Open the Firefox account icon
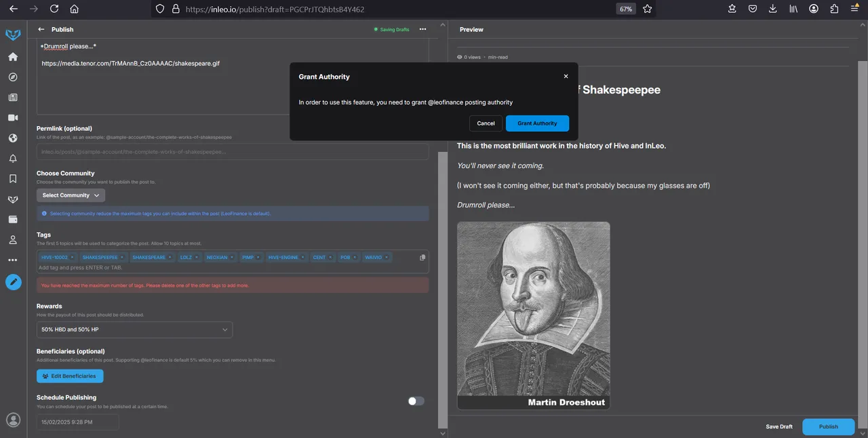 [x=814, y=9]
